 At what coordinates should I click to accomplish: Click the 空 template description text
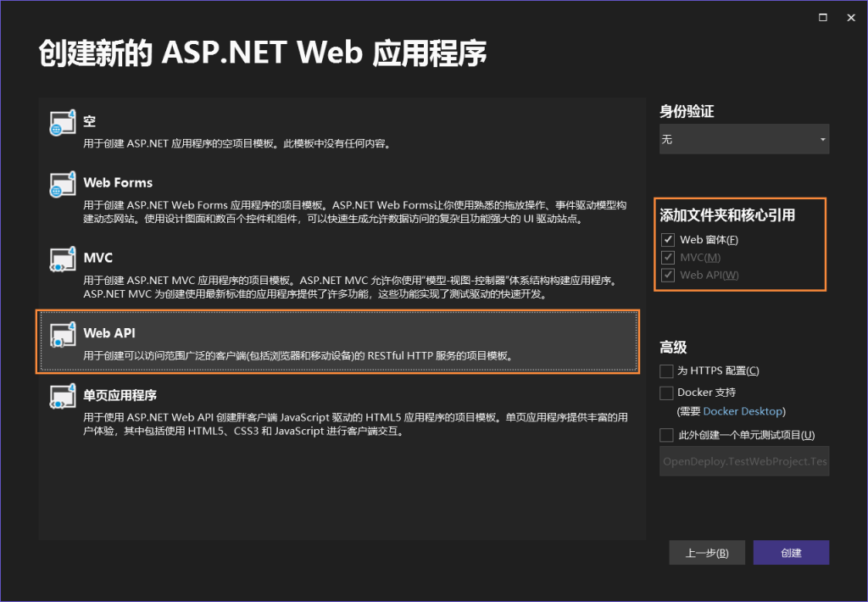click(x=238, y=143)
